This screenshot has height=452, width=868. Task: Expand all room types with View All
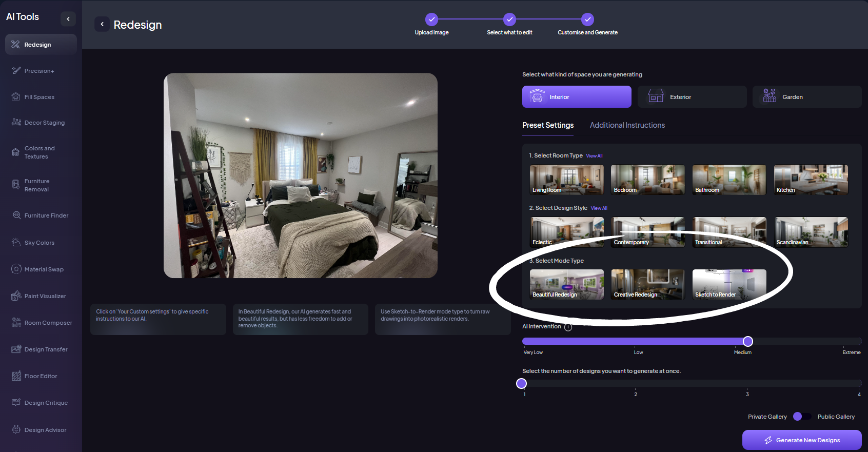point(594,156)
